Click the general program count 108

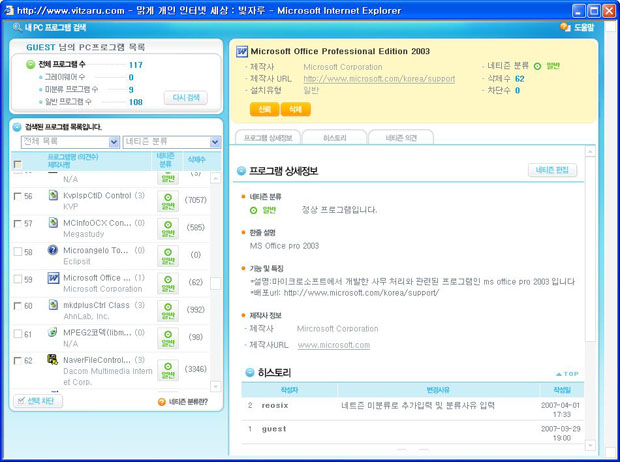[136, 102]
